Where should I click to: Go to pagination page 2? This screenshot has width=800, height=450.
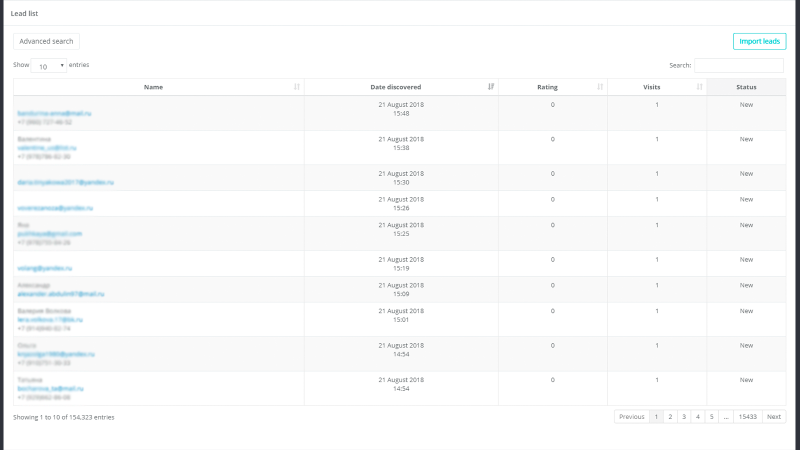point(670,417)
